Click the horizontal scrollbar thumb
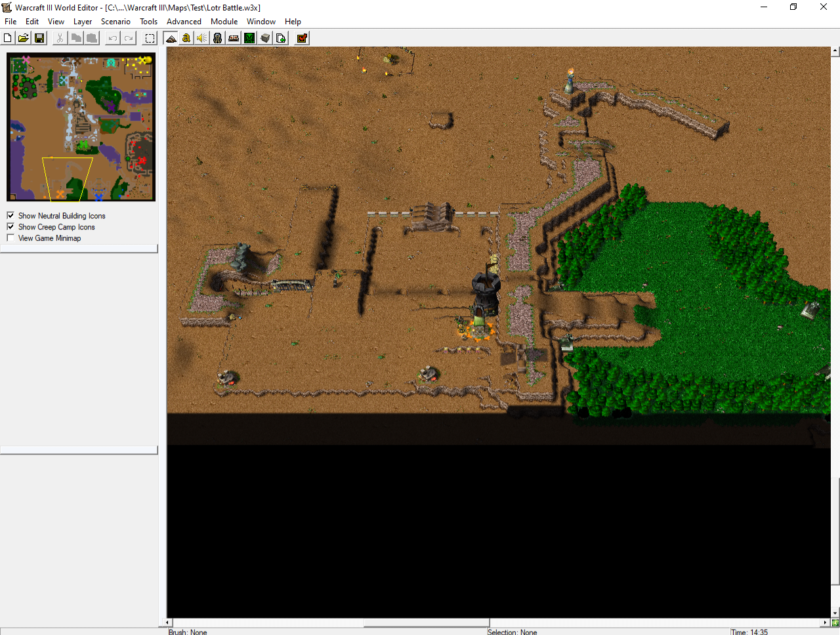Image resolution: width=840 pixels, height=635 pixels. [427, 623]
